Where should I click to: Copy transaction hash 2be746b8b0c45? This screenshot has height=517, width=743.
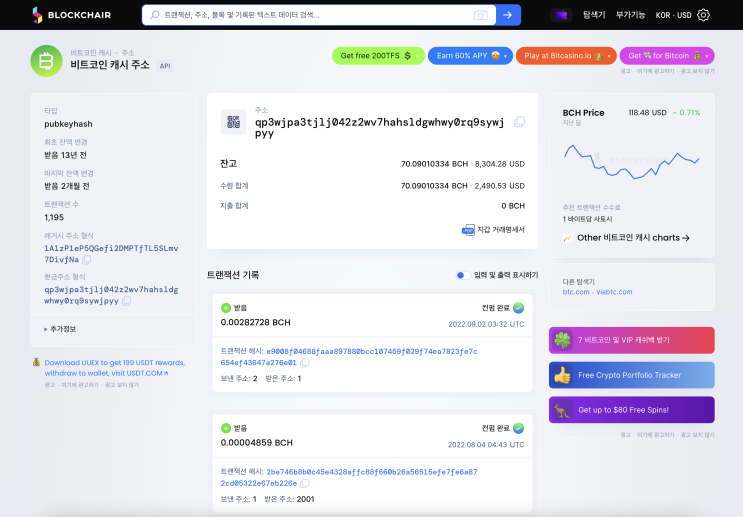click(x=305, y=483)
